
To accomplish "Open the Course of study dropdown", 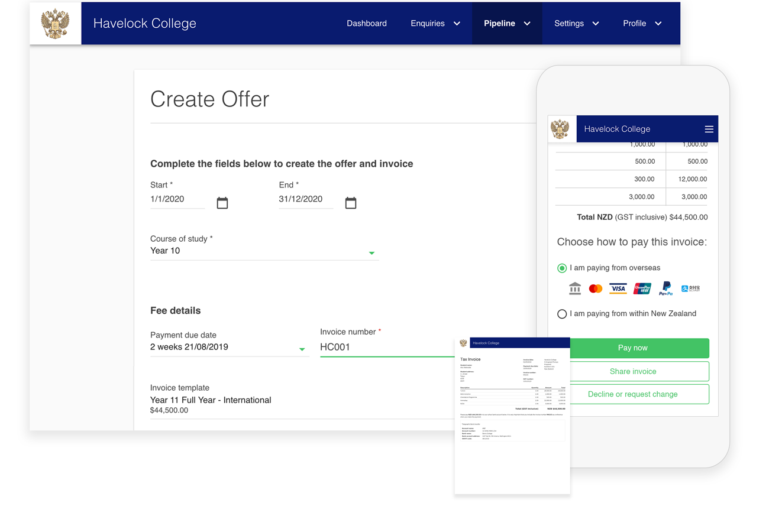I will coord(372,252).
